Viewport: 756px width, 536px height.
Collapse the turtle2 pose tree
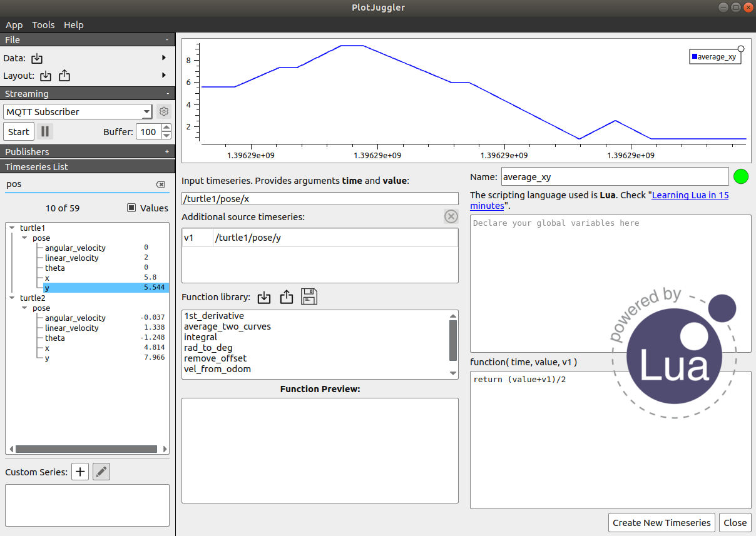click(25, 308)
